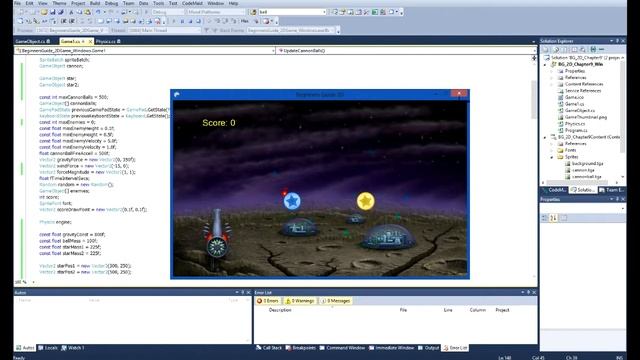Expand the Fonts folder in Solution Explorer
This screenshot has height=360, width=640.
coord(551,150)
